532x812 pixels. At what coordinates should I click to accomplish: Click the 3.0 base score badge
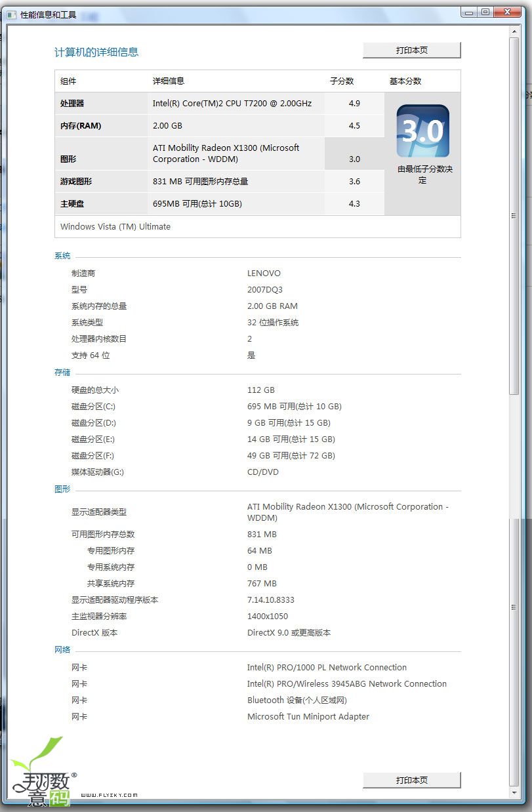[x=422, y=131]
